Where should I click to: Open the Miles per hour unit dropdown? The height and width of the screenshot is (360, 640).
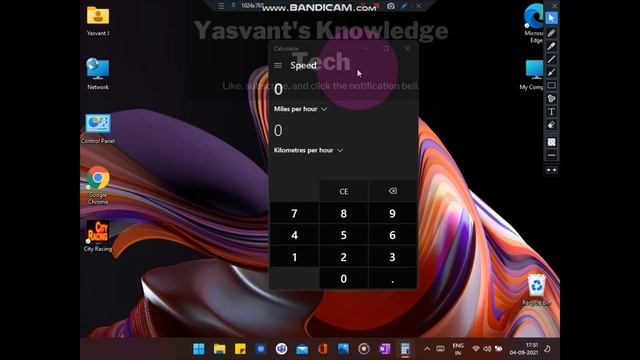pos(300,109)
